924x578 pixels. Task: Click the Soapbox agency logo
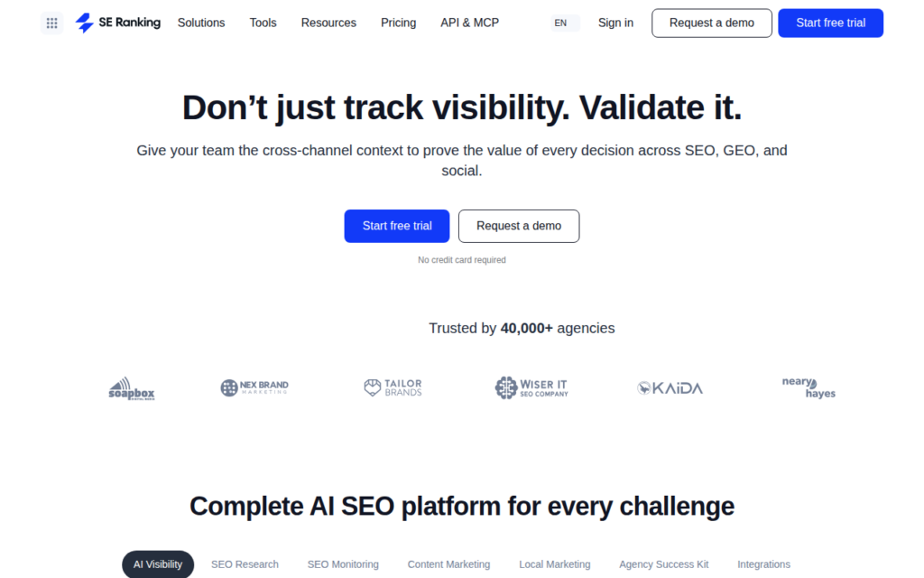pos(132,388)
